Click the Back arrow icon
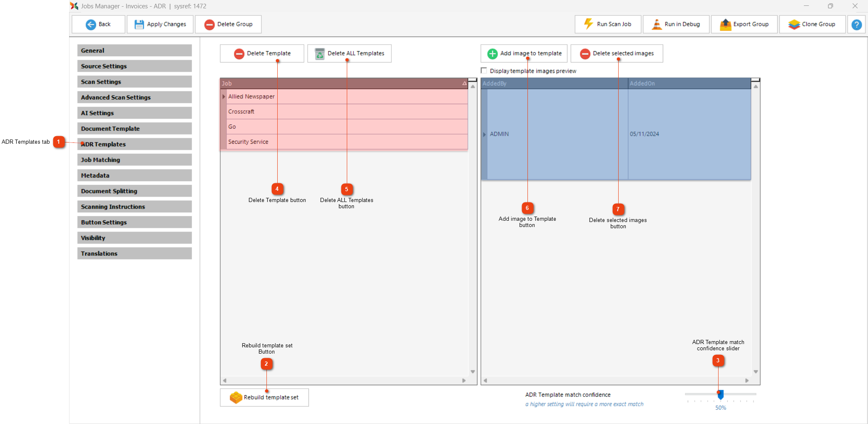The image size is (868, 424). click(x=90, y=25)
